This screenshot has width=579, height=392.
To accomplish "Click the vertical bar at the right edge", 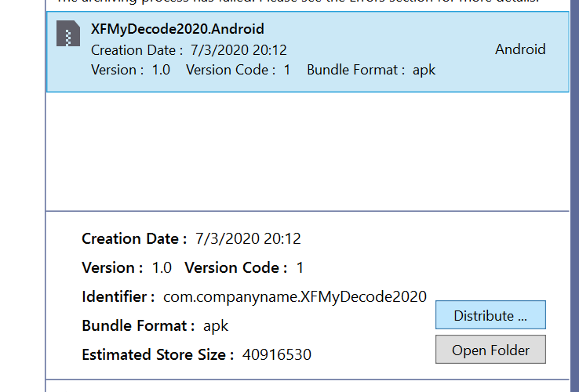I will 574,196.
